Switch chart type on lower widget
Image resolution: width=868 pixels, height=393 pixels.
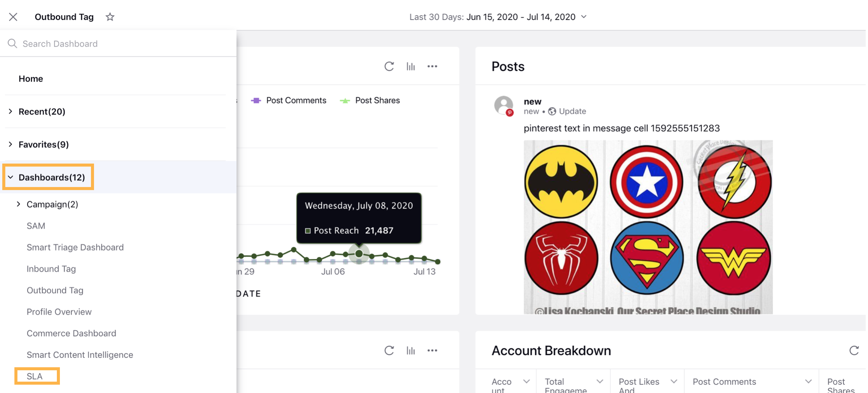pyautogui.click(x=410, y=350)
